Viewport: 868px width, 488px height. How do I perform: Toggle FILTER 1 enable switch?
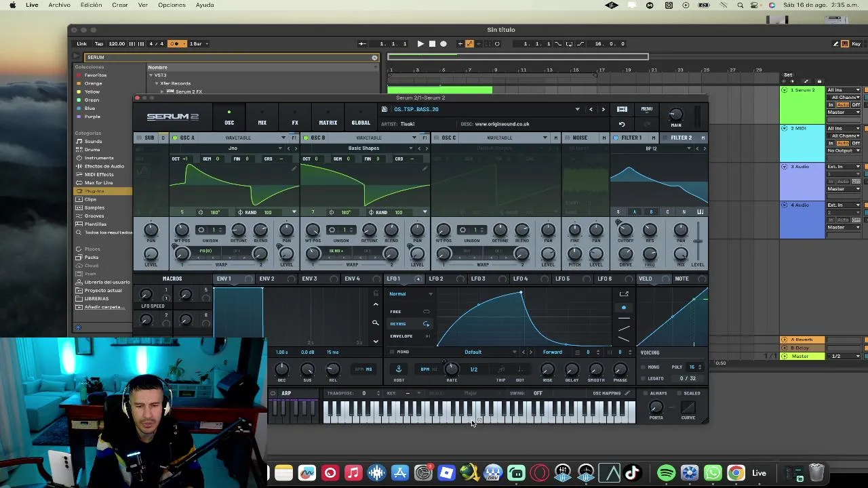point(616,138)
